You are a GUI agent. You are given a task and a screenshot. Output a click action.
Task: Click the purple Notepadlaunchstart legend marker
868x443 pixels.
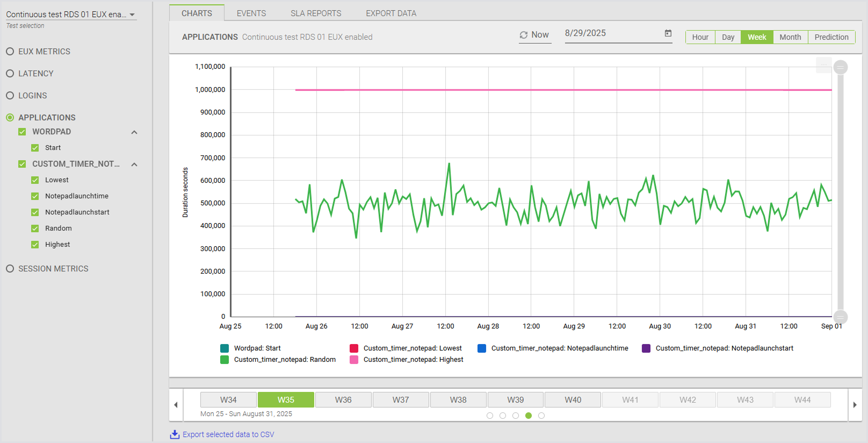[646, 348]
